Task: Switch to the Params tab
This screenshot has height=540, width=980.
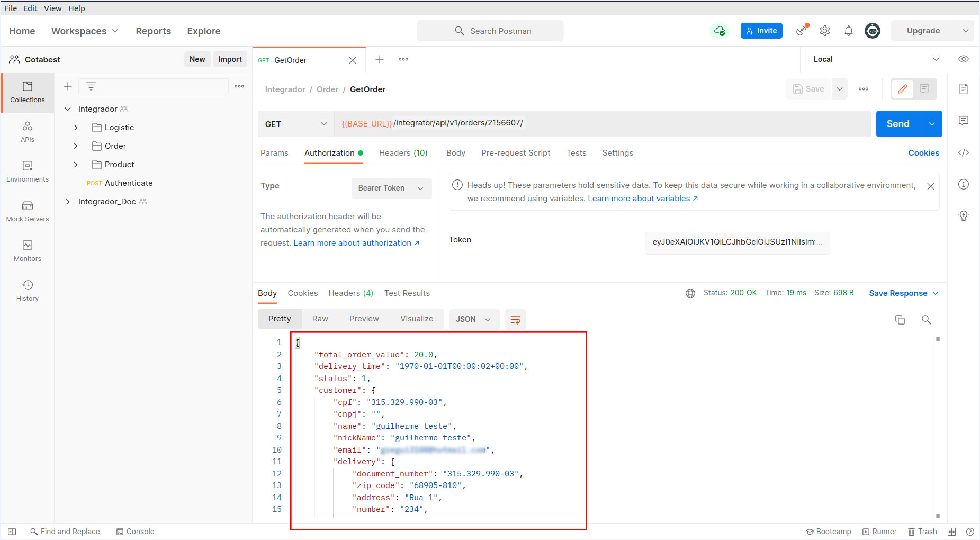Action: click(274, 153)
